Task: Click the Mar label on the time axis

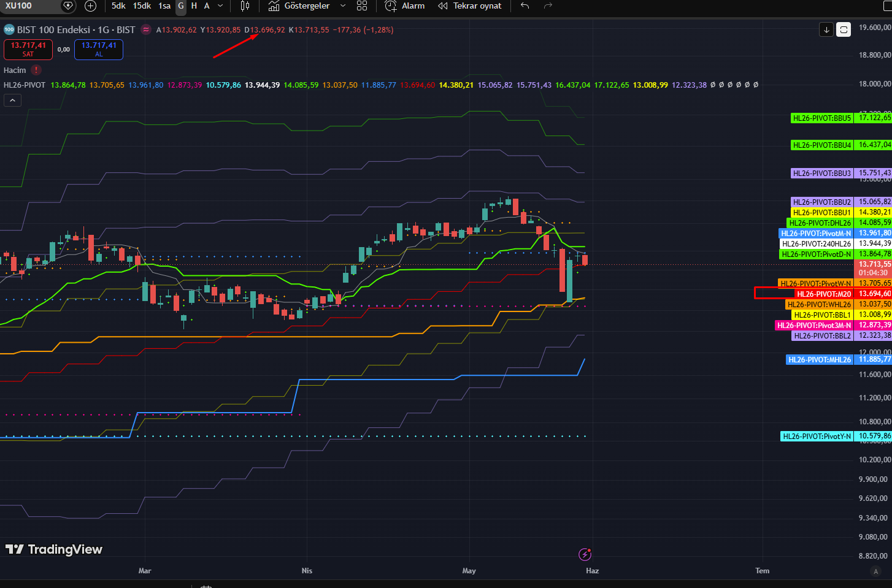Action: 145,571
